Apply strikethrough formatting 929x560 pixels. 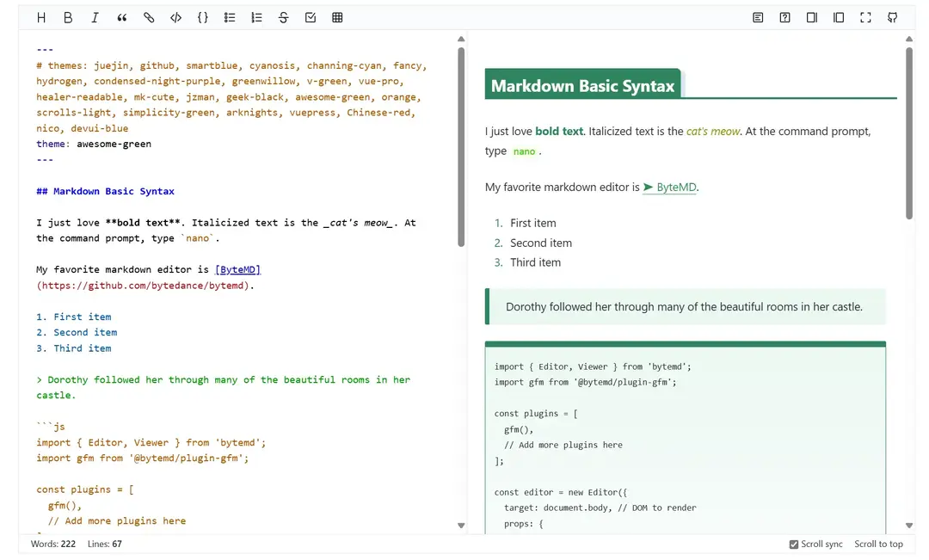[x=284, y=17]
